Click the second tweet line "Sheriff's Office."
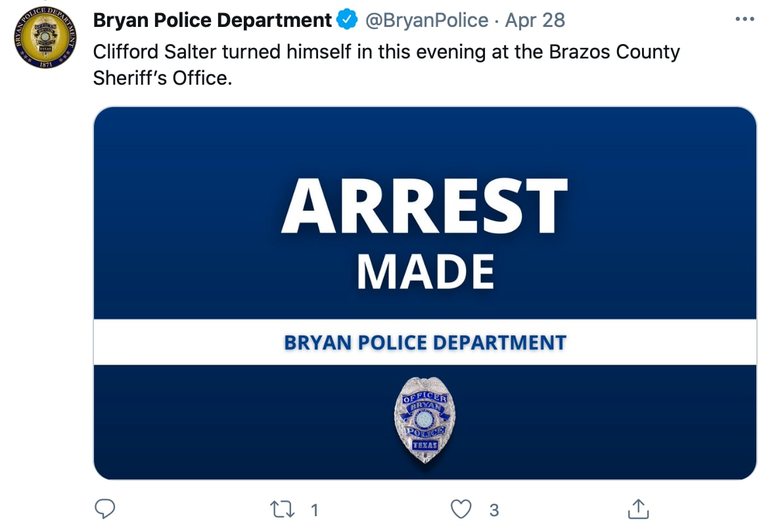 [162, 78]
